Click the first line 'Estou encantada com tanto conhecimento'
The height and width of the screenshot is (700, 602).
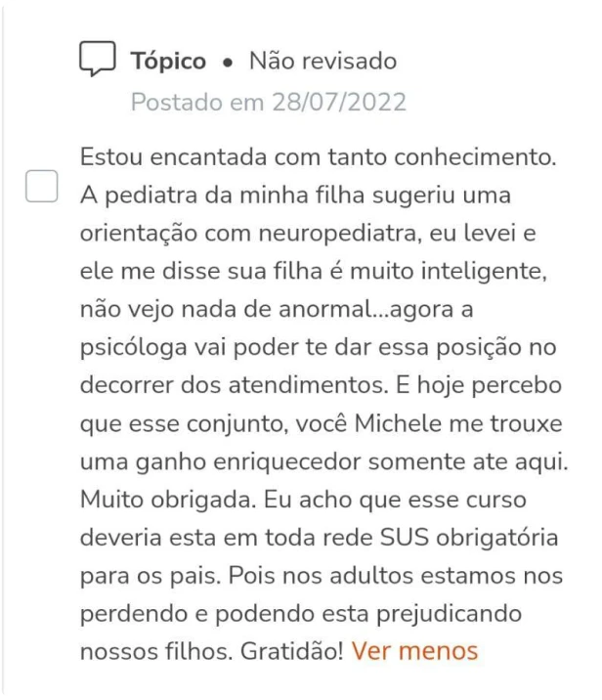319,156
